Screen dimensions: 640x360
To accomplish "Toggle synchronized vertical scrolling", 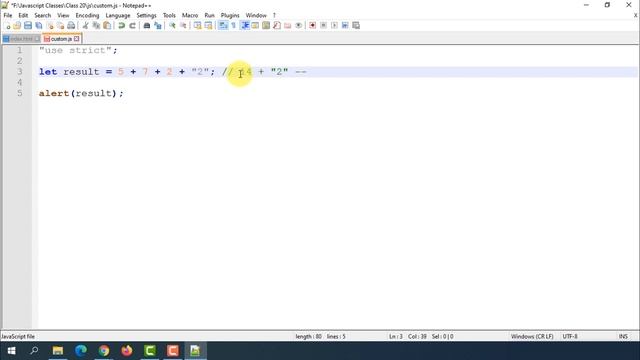I will coord(198,26).
